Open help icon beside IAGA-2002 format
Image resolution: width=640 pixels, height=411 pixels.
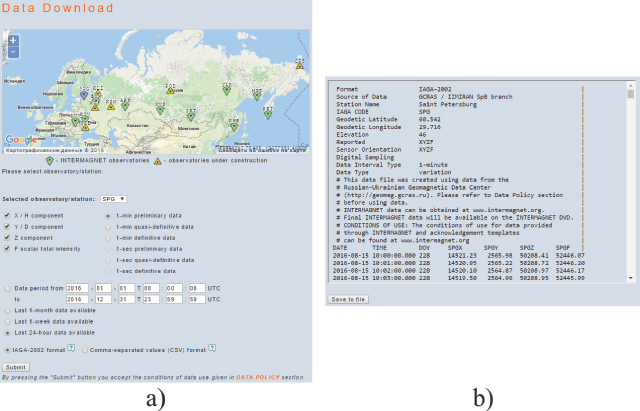pos(72,350)
